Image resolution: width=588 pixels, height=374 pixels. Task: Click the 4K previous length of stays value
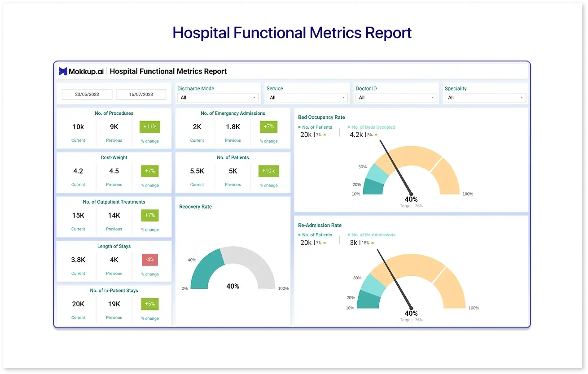(x=114, y=260)
